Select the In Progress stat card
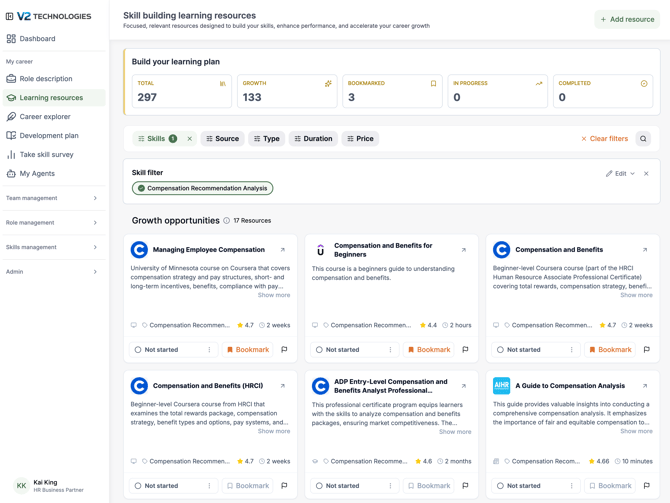The image size is (670, 503). [x=497, y=91]
